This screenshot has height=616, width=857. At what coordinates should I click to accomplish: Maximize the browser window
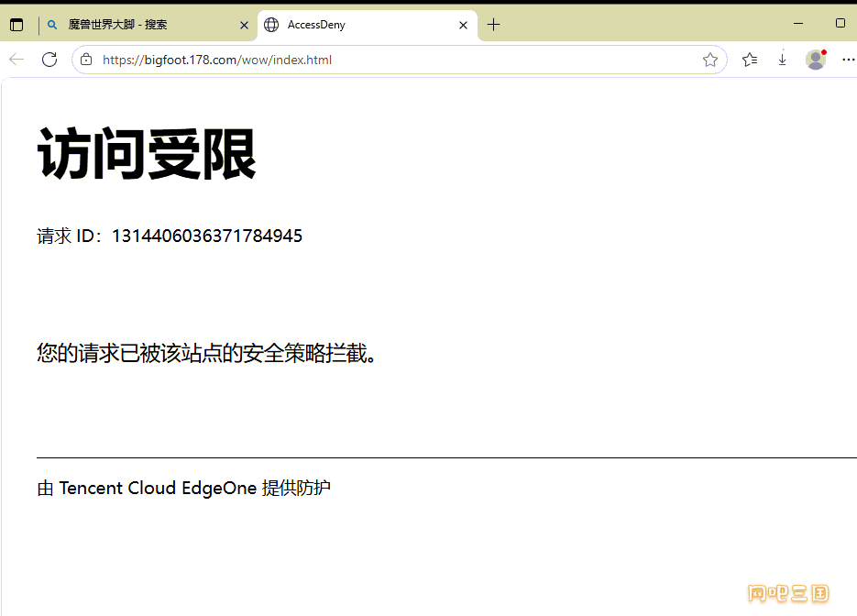[x=841, y=24]
